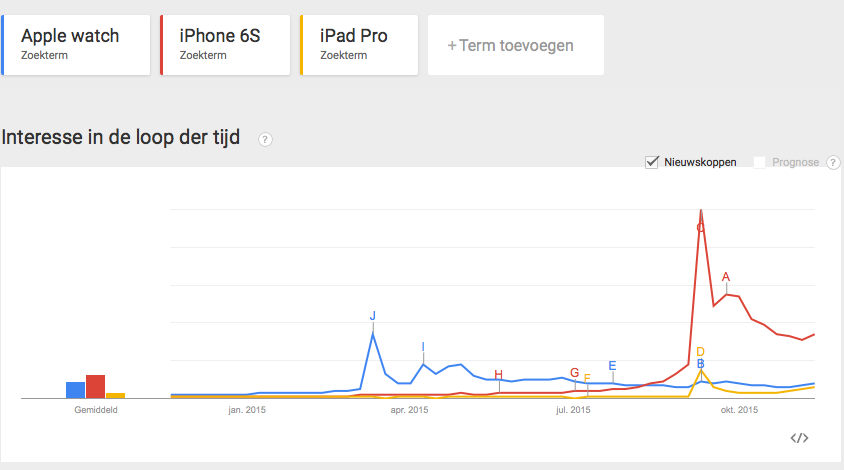844x470 pixels.
Task: Click the blue Apple watch average bar
Action: pyautogui.click(x=75, y=390)
